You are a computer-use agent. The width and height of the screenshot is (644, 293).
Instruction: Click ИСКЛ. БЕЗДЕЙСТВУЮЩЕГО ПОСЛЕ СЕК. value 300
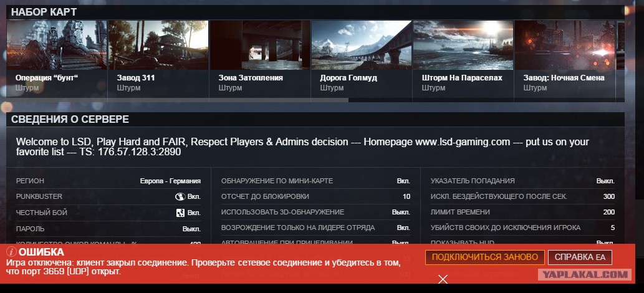(x=609, y=197)
